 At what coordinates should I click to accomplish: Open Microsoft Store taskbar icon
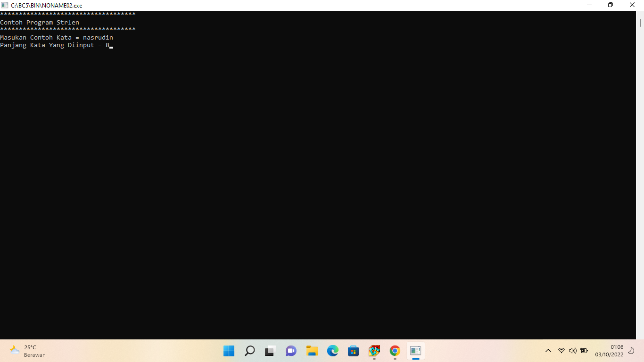[354, 351]
